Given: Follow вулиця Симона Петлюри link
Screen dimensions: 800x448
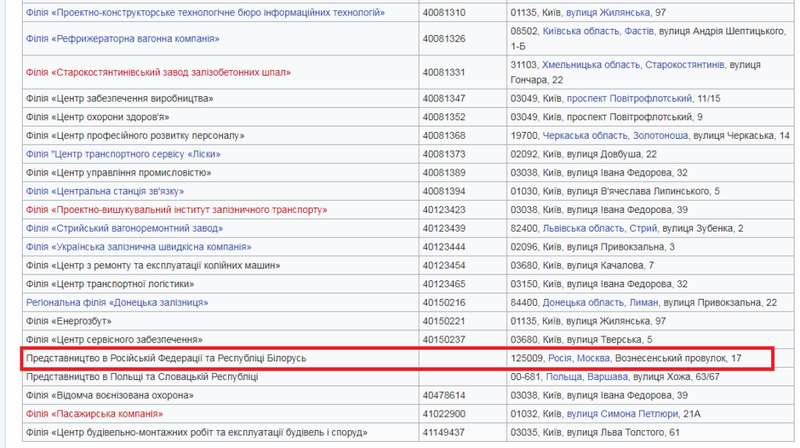Looking at the screenshot, I should pos(622,413).
